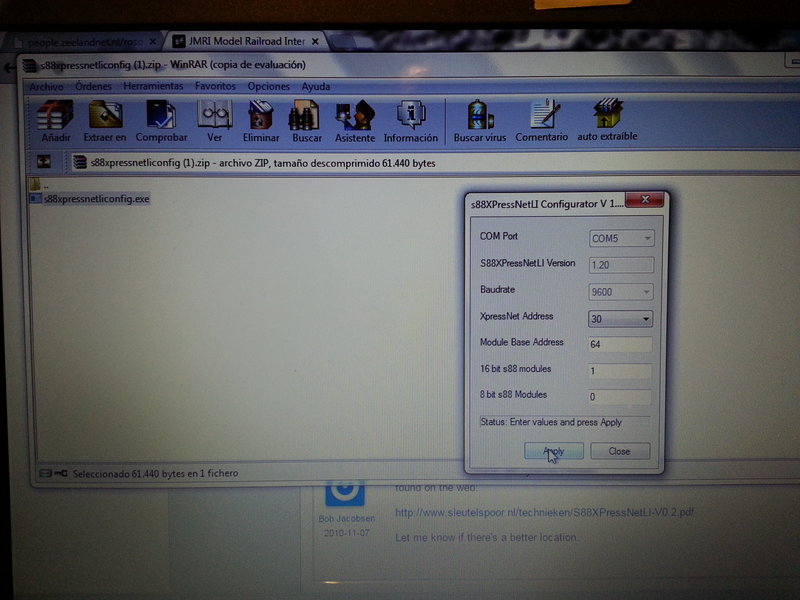Click the 16 bit s88 modules field
The image size is (800, 600).
point(619,371)
